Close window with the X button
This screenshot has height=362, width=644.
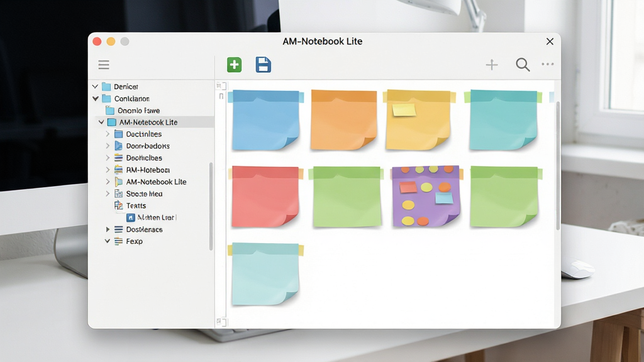pyautogui.click(x=550, y=41)
